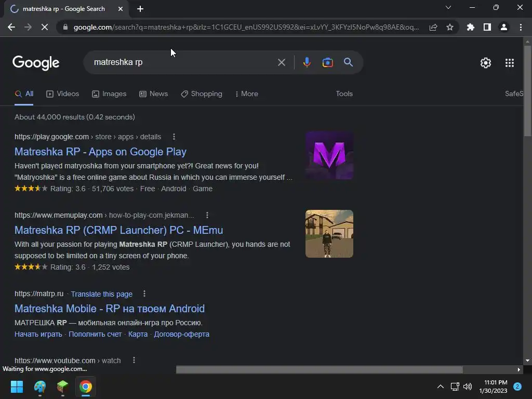
Task: Submit search with magnifier icon
Action: point(348,62)
